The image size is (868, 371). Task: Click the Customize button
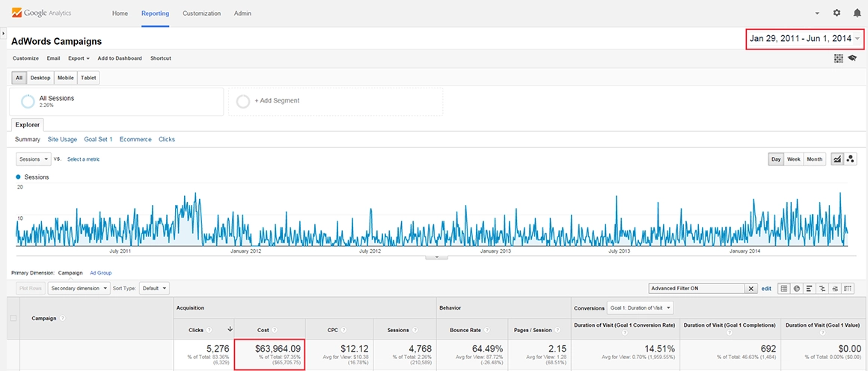[25, 58]
